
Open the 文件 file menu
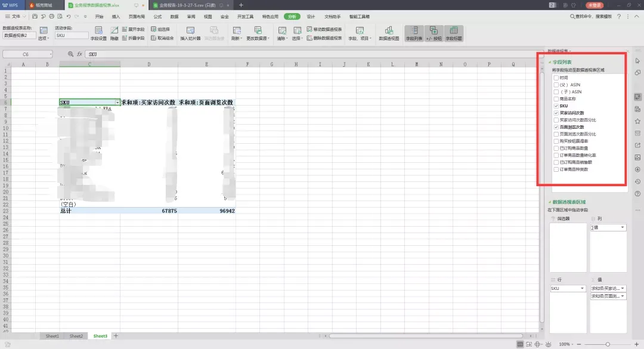16,17
